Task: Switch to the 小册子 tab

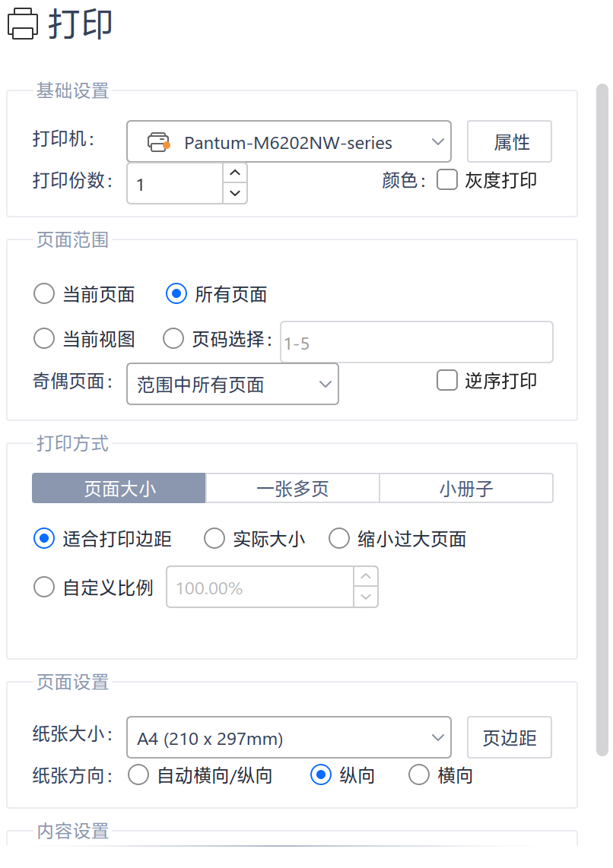Action: [466, 488]
